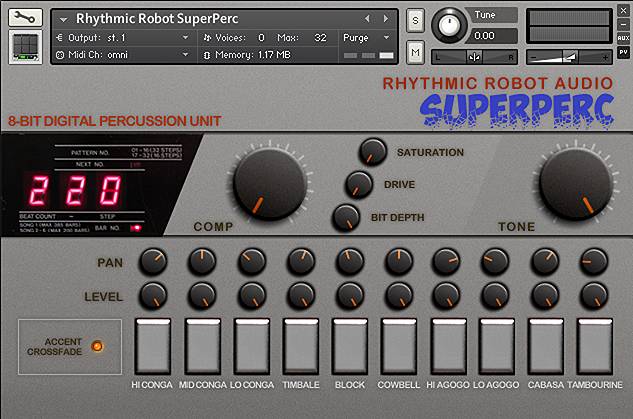Click the Tune knob
Viewport: 633px width, 419px height.
coord(449,25)
